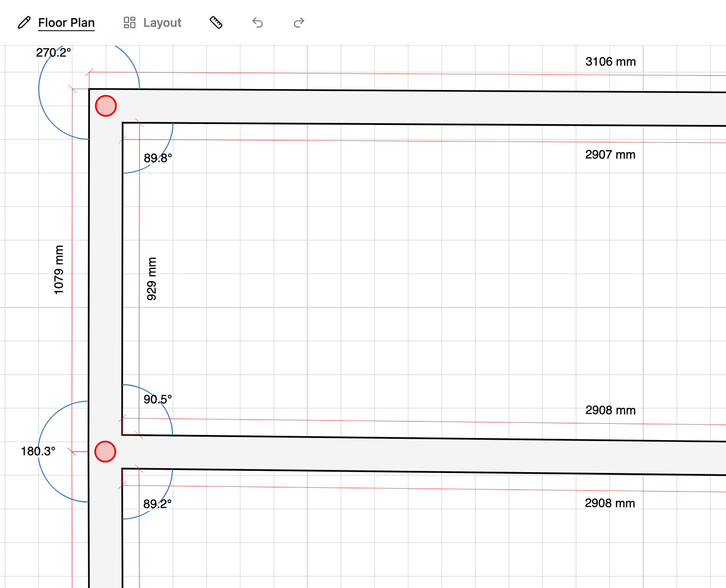This screenshot has width=726, height=588.
Task: Click the 90.5° angle label
Action: [x=158, y=399]
